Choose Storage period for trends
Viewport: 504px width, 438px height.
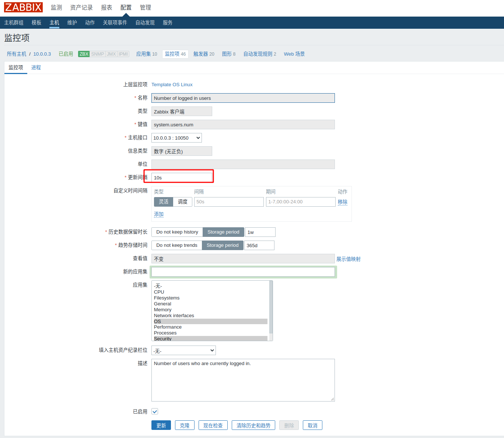click(x=223, y=245)
